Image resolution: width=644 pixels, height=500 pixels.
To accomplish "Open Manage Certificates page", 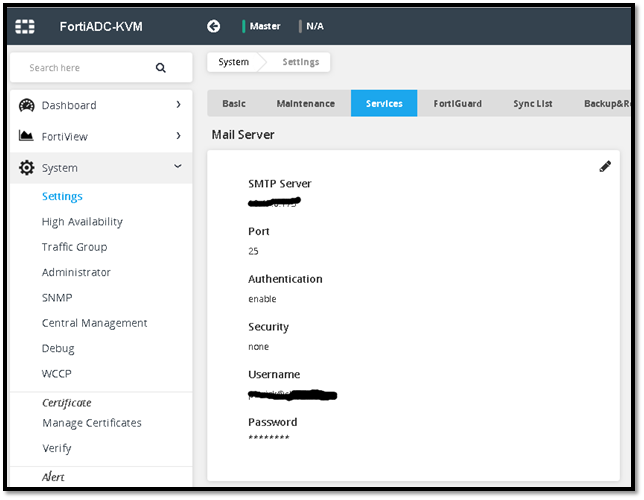I will point(91,423).
